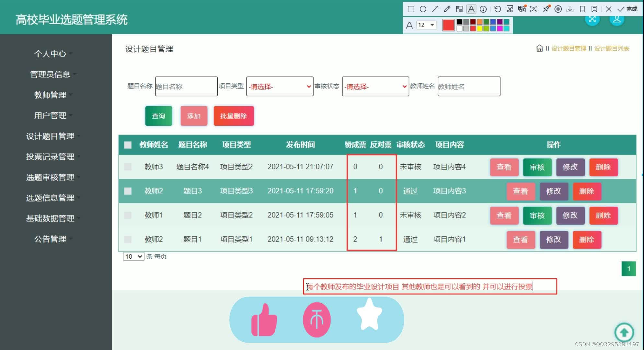Click 删除 for the 题目1 row
Viewport: 644px width, 350px height.
click(x=587, y=240)
